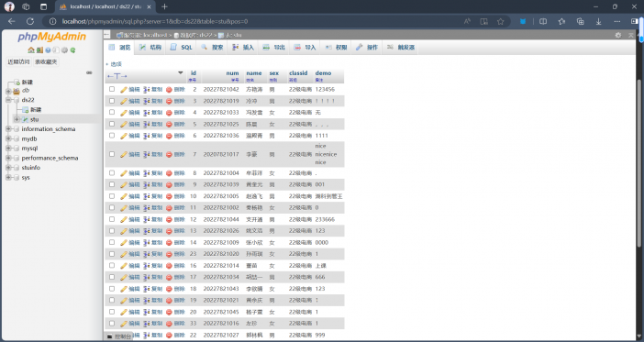The height and width of the screenshot is (342, 644).
Task: Click the 近期访问 recent tables button
Action: pos(19,62)
